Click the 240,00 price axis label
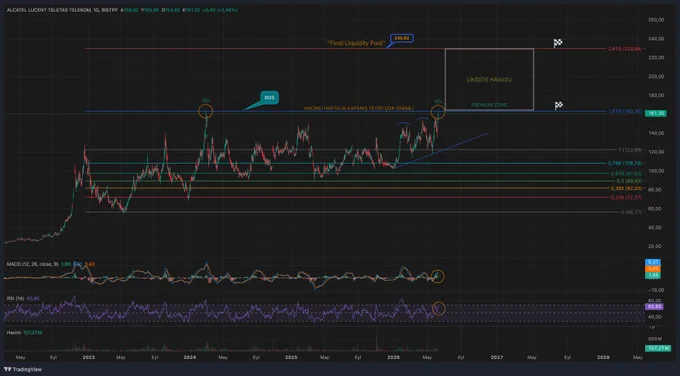The height and width of the screenshot is (376, 680). (656, 39)
